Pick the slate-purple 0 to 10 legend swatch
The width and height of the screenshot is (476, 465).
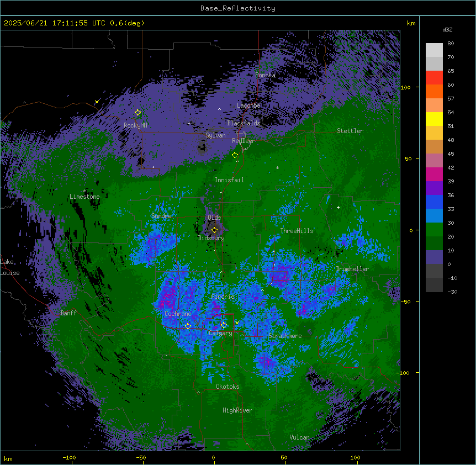(x=434, y=257)
